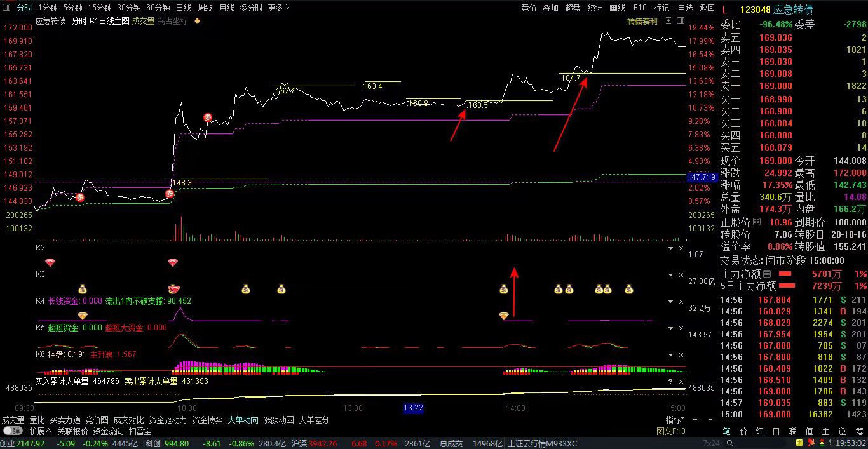The image size is (868, 449).
Task: Close the K3 indicator pane
Action: (681, 275)
